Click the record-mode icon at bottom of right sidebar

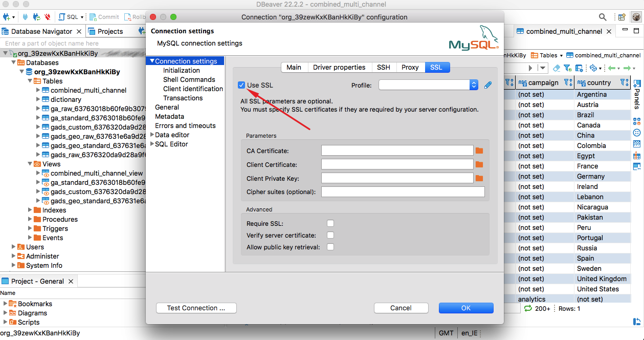(637, 322)
